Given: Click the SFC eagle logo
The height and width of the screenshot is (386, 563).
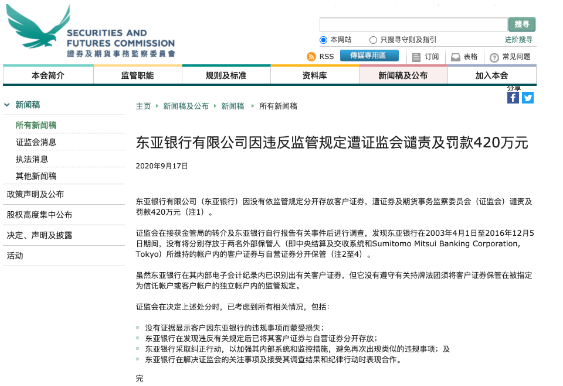Looking at the screenshot, I should (38, 27).
